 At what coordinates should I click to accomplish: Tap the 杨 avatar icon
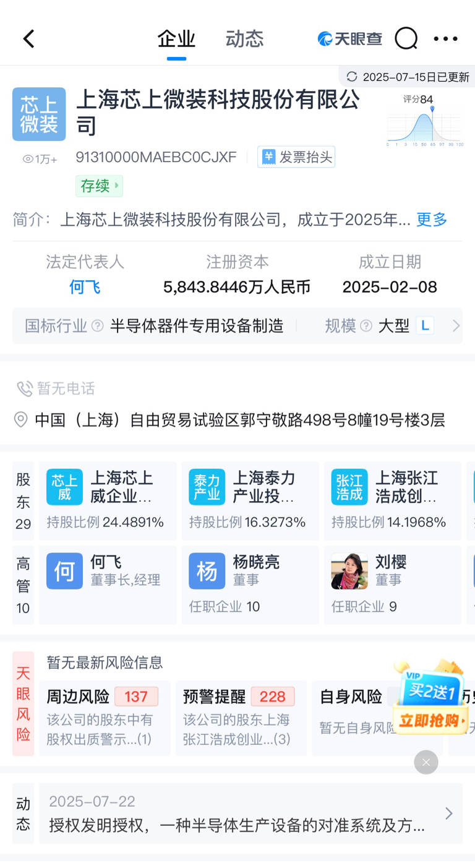(x=207, y=571)
